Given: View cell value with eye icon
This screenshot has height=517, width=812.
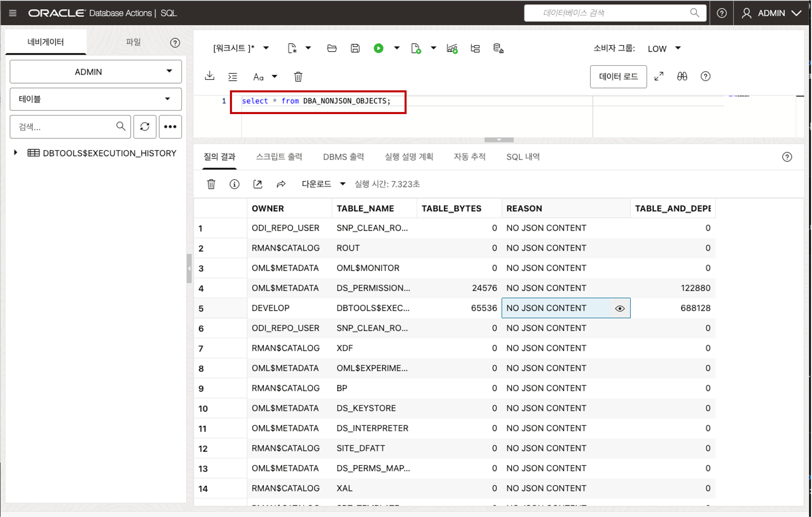Looking at the screenshot, I should (x=620, y=308).
